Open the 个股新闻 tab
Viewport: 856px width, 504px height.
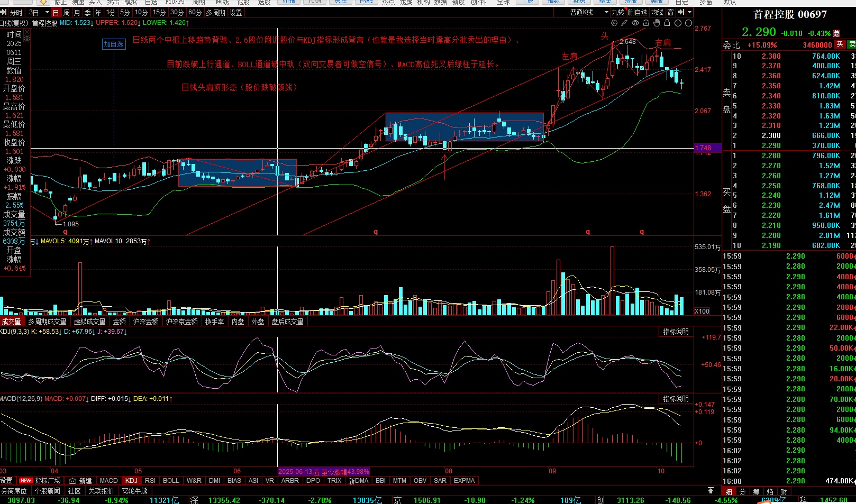(x=47, y=491)
